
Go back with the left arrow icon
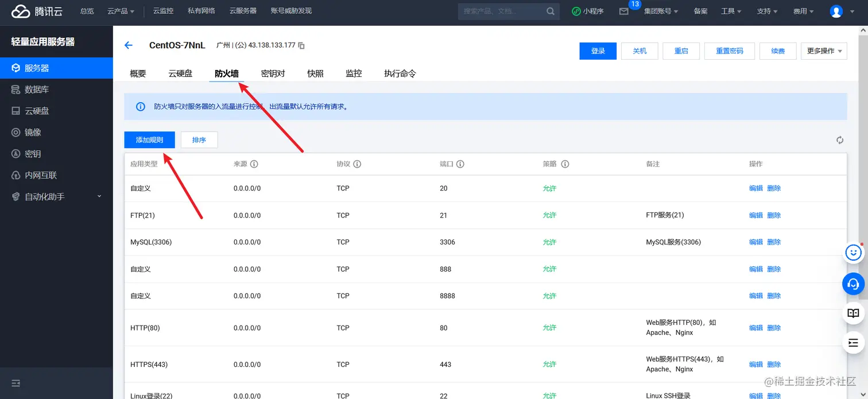pos(129,45)
